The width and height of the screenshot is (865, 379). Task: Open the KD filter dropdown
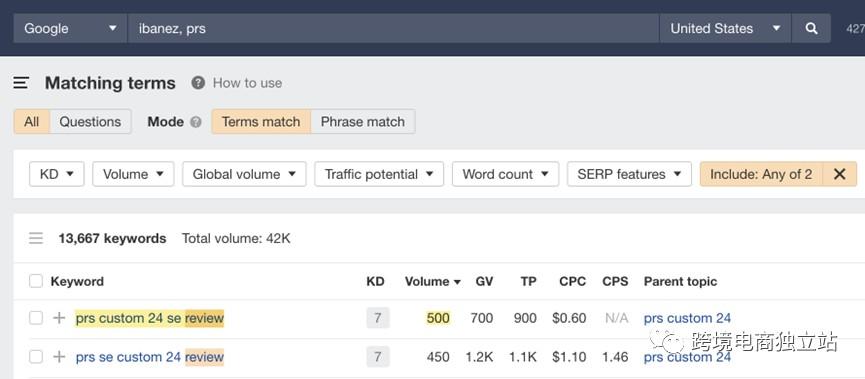click(57, 174)
